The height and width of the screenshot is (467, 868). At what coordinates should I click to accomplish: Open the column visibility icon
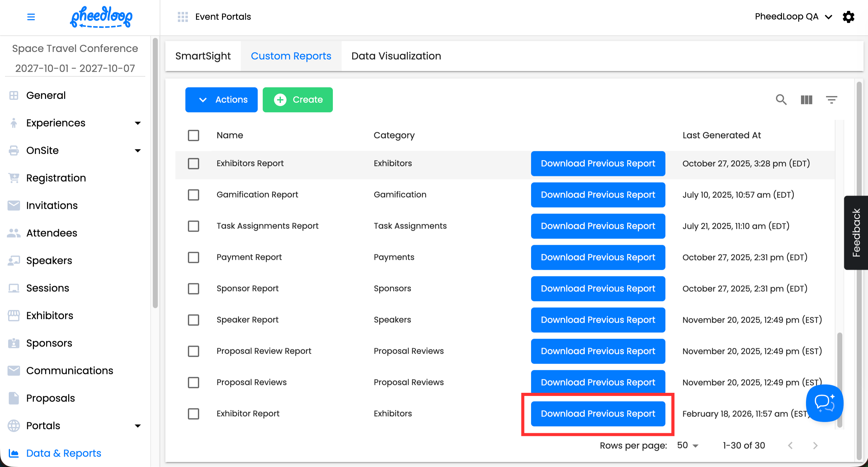(x=806, y=100)
